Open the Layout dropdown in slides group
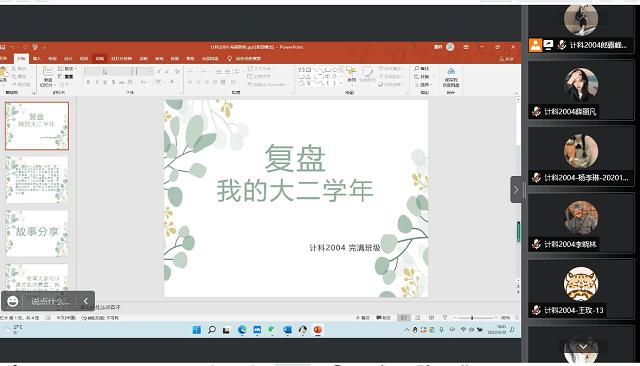This screenshot has width=640, height=366. point(67,69)
